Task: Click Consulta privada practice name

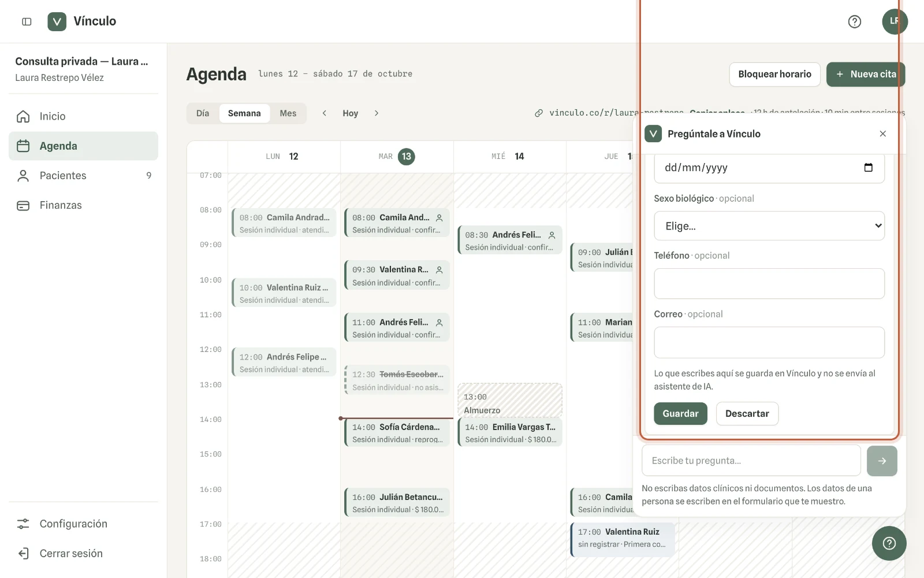Action: pos(81,61)
